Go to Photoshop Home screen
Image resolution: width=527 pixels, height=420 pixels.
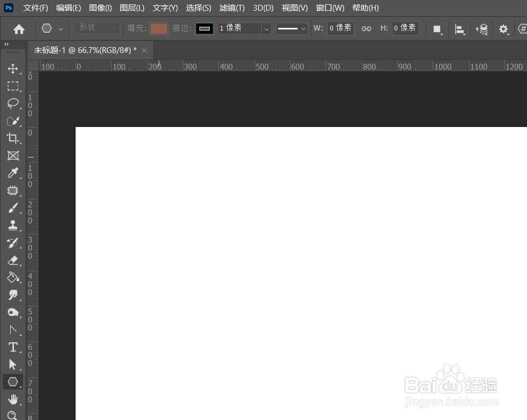[19, 29]
